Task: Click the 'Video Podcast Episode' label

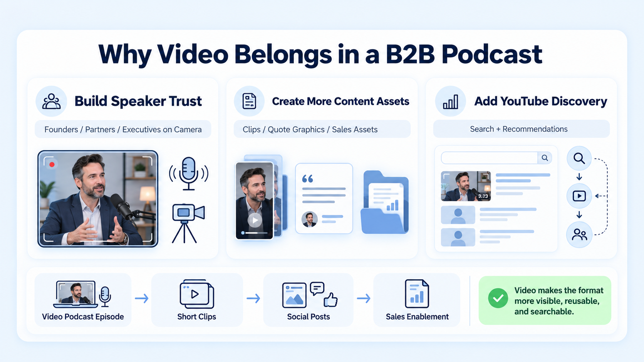Action: click(x=83, y=317)
